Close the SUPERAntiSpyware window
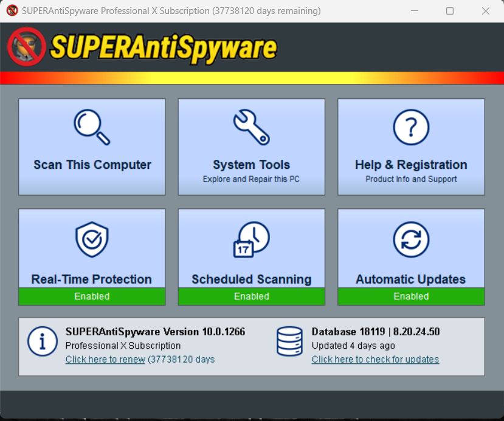The image size is (504, 421). (x=486, y=11)
